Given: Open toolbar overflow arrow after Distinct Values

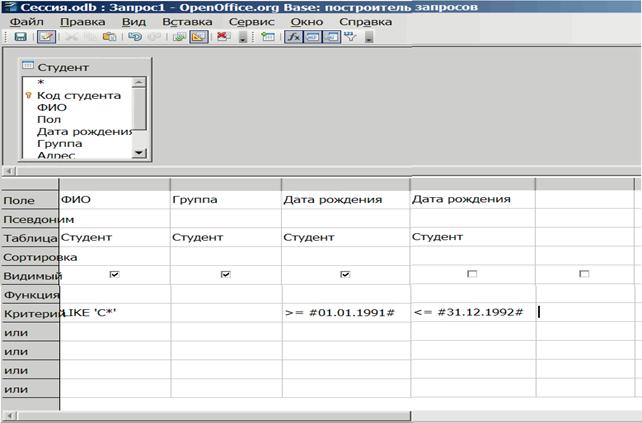Looking at the screenshot, I should (x=368, y=38).
